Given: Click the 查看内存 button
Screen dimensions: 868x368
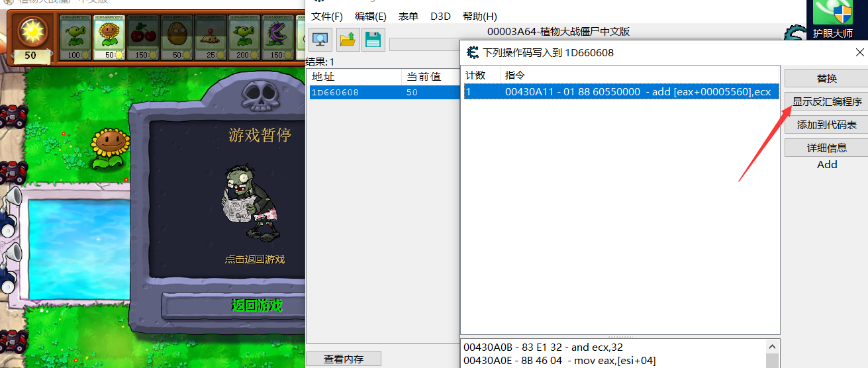Looking at the screenshot, I should 343,359.
